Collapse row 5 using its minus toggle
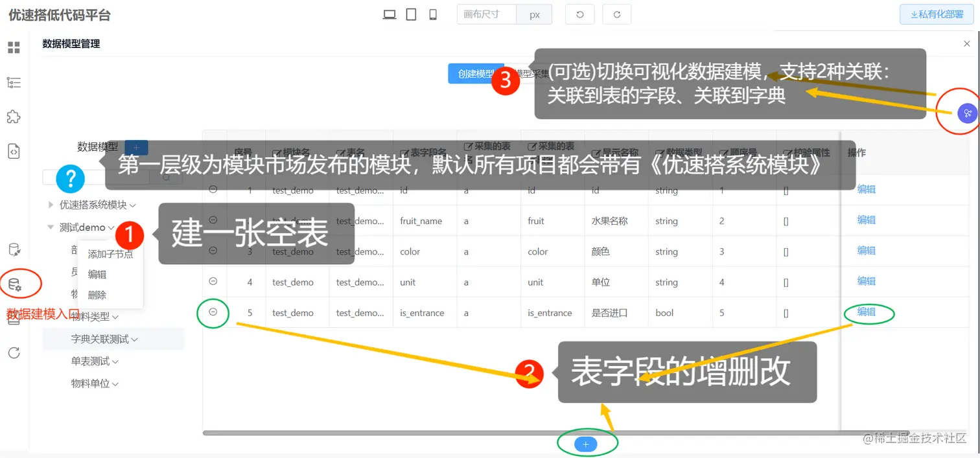Screen dimensions: 980x458 (213, 312)
